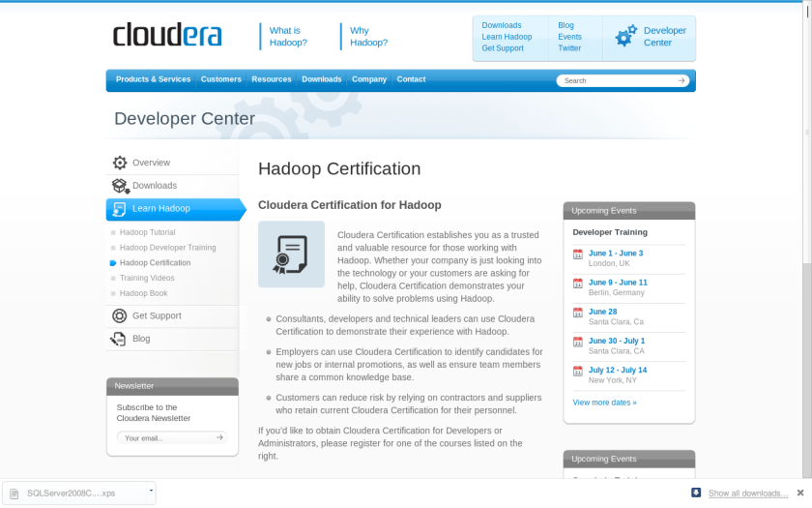Click the Get Support lifebuoy icon
812x508 pixels.
(x=120, y=315)
